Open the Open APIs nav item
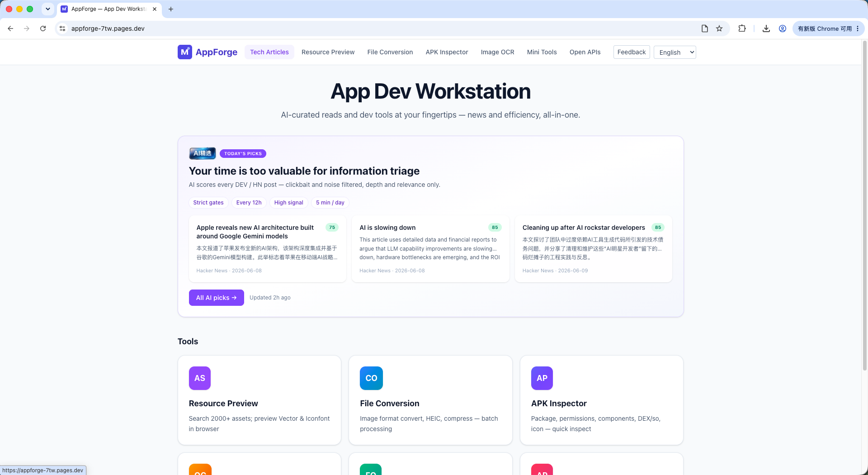The image size is (868, 475). coord(585,52)
